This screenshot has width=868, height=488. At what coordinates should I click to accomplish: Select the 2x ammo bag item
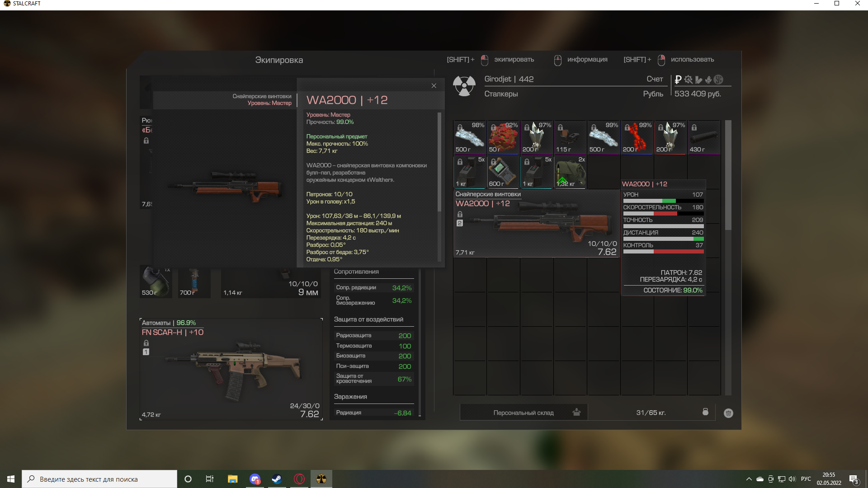tap(570, 172)
